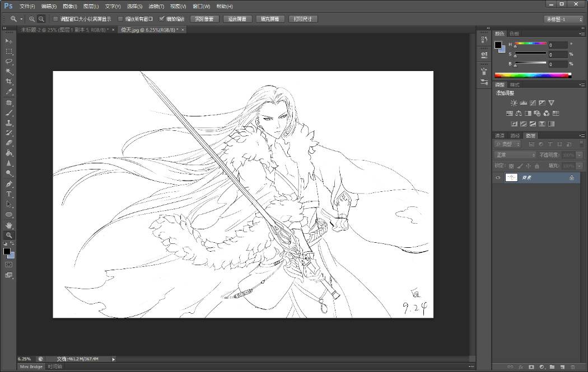Select the Healing Brush tool
The height and width of the screenshot is (372, 588).
coord(9,102)
